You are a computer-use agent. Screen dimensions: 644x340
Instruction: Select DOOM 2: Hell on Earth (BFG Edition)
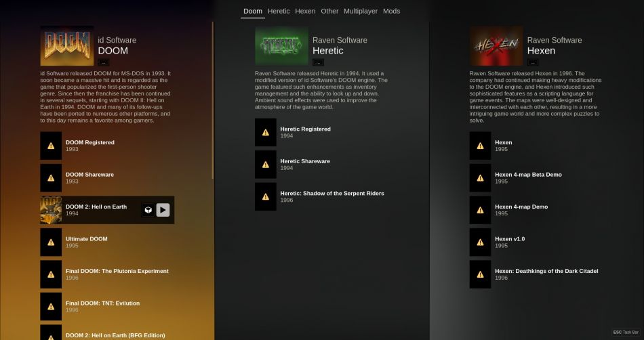107,333
